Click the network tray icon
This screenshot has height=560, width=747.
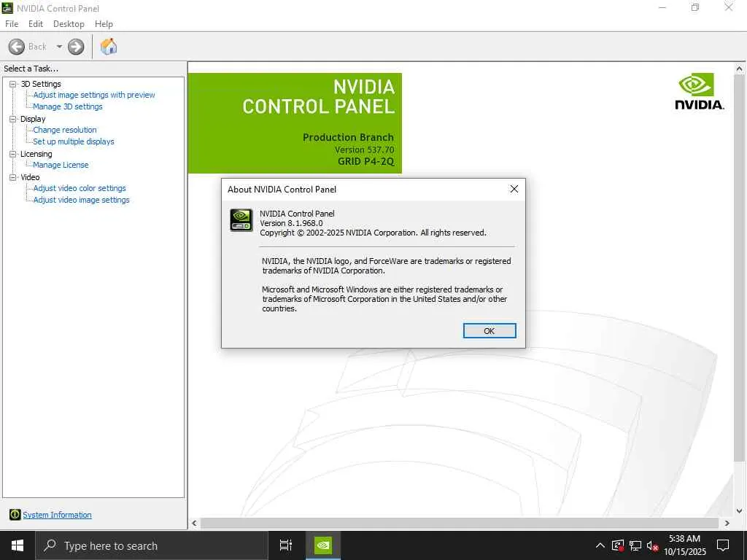pos(635,545)
